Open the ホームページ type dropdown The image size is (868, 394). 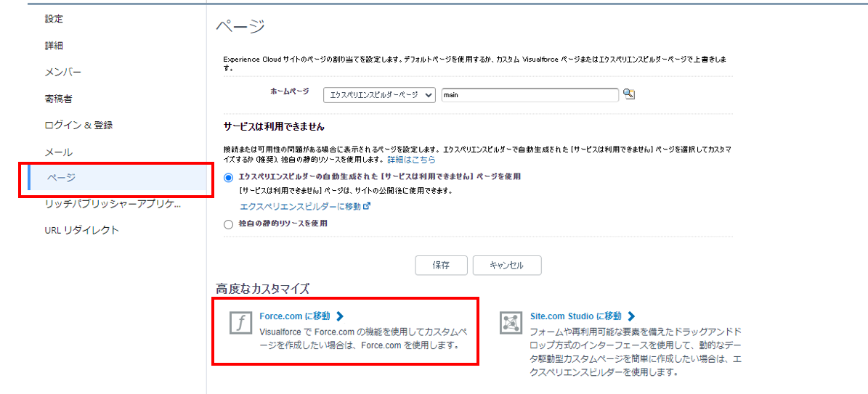380,95
